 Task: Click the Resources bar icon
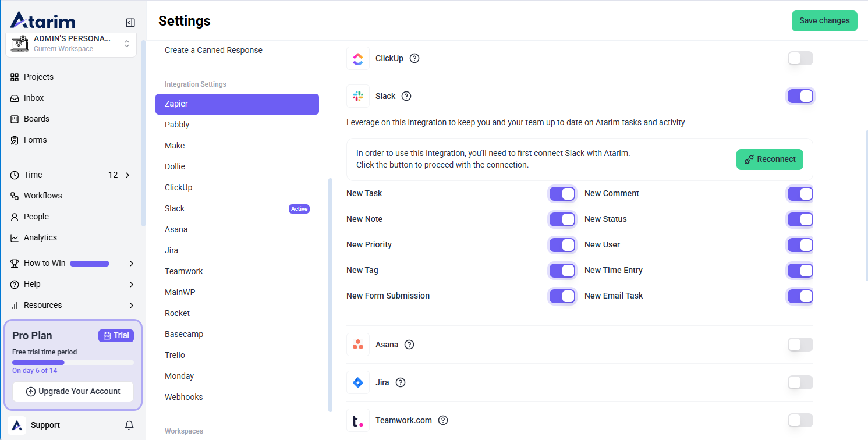tap(15, 306)
